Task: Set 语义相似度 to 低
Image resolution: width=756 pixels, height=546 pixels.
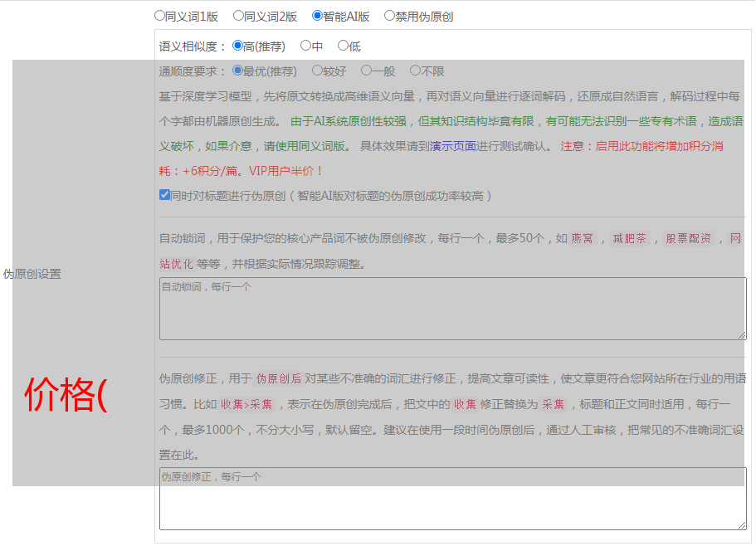Action: coord(344,46)
